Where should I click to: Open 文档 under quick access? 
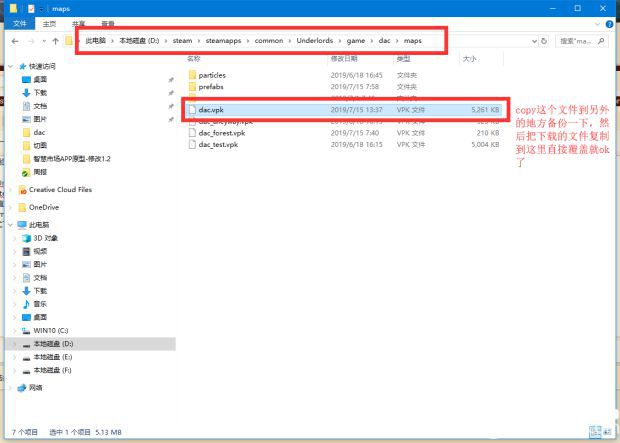click(x=40, y=106)
